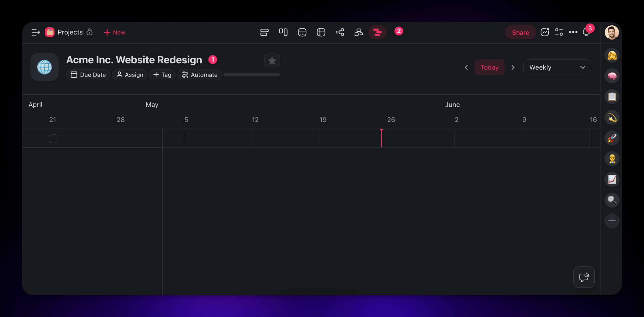
Task: Select the mind map view icon
Action: point(340,32)
